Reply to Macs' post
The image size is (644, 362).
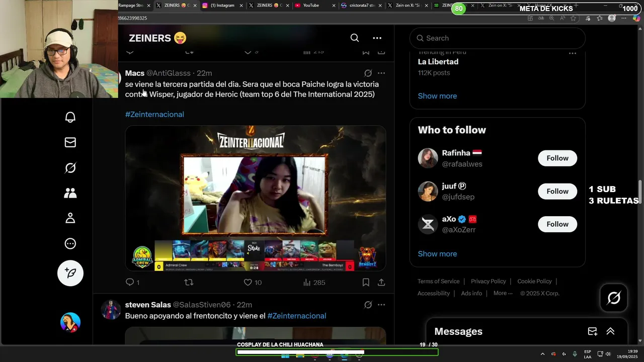(x=130, y=283)
